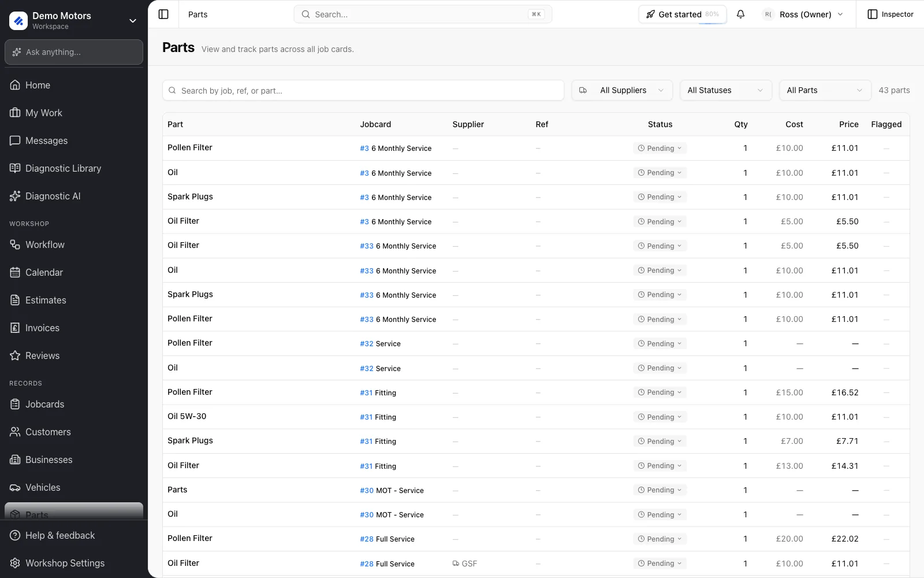924x578 pixels.
Task: Launch Diagnostic AI
Action: [x=74, y=196]
